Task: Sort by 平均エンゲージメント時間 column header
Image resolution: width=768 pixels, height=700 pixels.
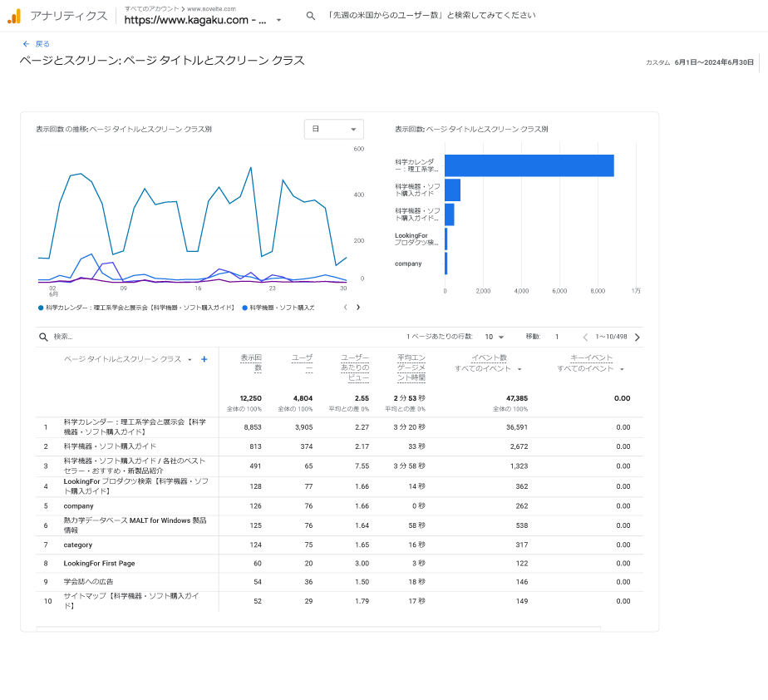Action: pyautogui.click(x=411, y=368)
